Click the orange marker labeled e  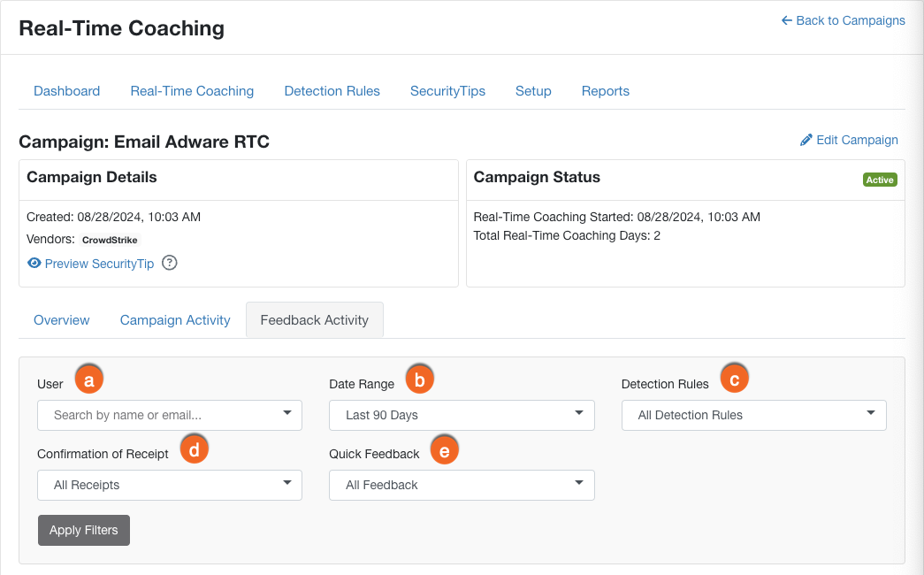[x=445, y=448]
